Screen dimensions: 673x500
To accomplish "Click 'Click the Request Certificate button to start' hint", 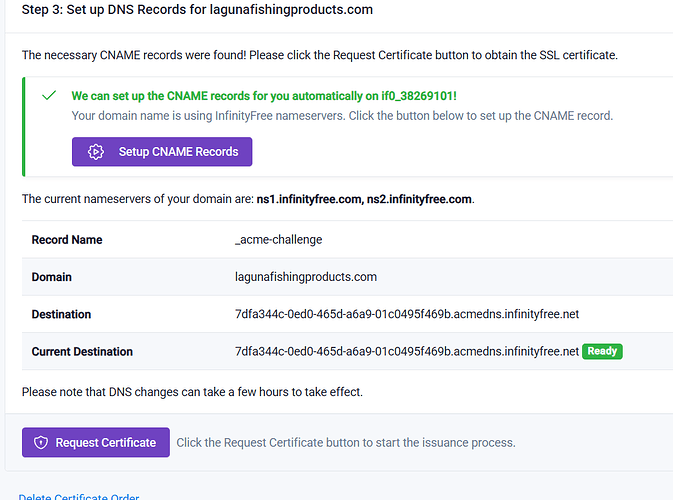I will 346,442.
